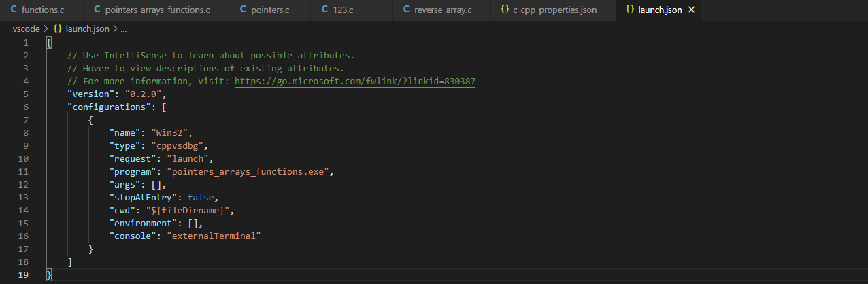Click the C icon on reverse_array.c tab
This screenshot has width=868, height=284.
pyautogui.click(x=406, y=10)
